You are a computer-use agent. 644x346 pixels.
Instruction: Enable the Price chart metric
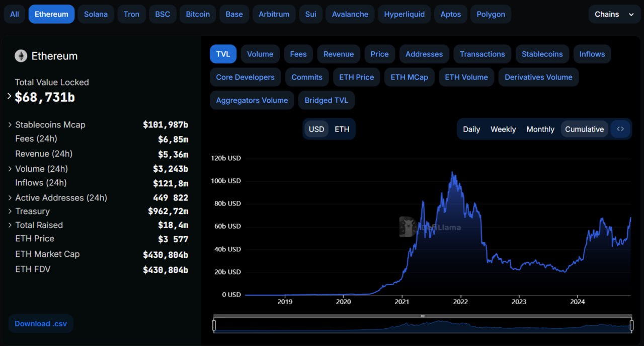(380, 54)
